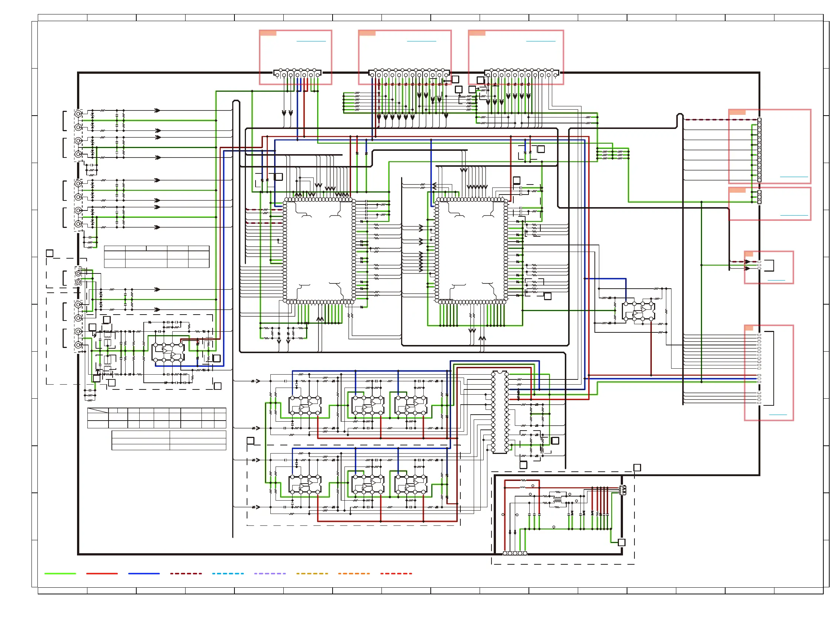Screen dimensions: 840x624
Task: Select the purple dashed legend line
Action: [x=270, y=574]
